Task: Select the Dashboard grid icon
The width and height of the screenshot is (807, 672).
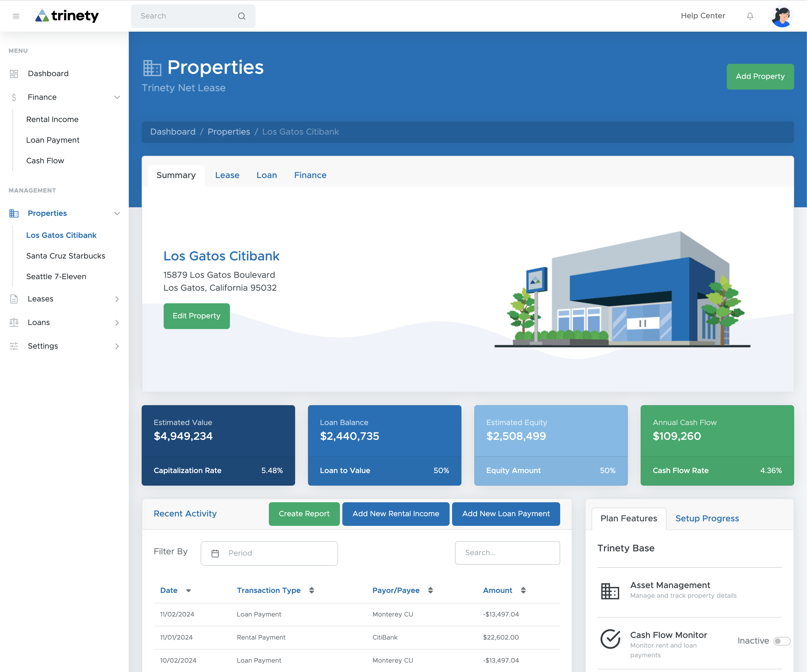Action: [x=14, y=73]
